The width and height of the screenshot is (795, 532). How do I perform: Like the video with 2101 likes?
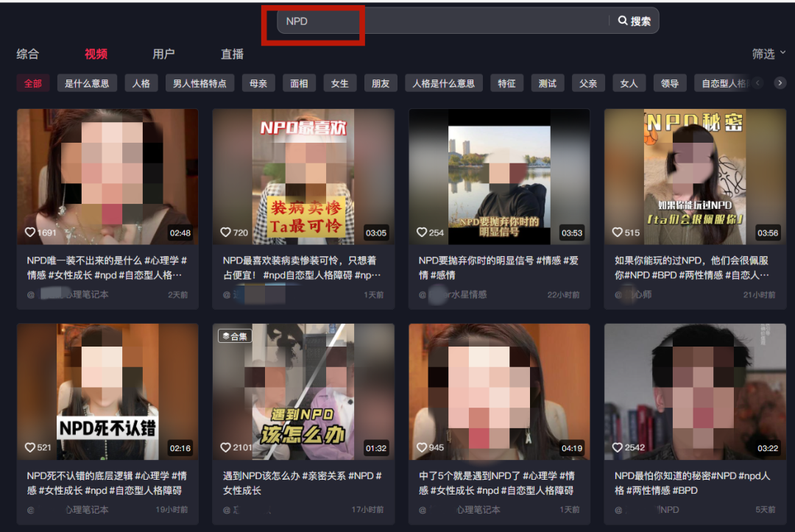[x=226, y=447]
